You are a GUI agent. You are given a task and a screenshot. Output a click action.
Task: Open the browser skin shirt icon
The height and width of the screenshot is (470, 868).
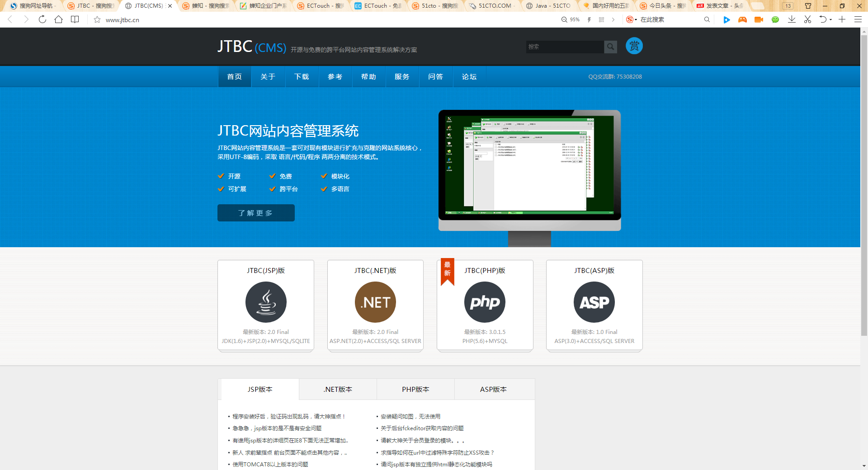pyautogui.click(x=808, y=6)
